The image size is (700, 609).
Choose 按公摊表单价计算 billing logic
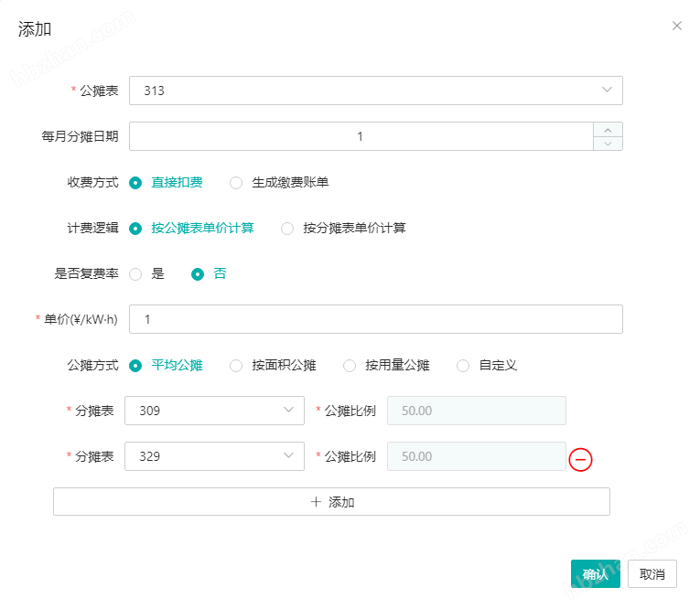[x=191, y=229]
